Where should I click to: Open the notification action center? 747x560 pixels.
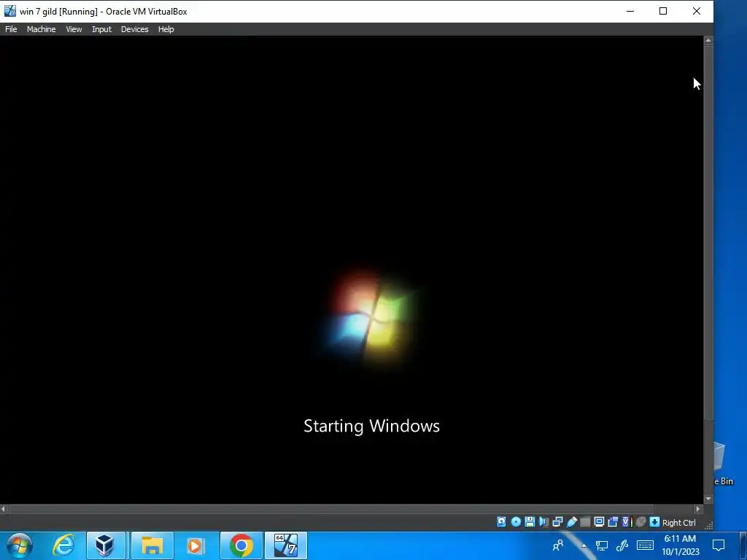(719, 545)
